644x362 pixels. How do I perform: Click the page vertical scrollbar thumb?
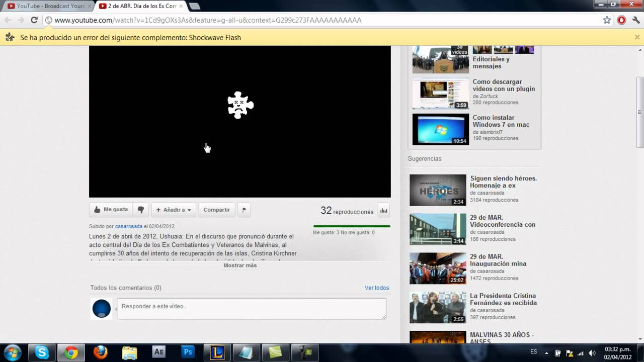(640, 112)
